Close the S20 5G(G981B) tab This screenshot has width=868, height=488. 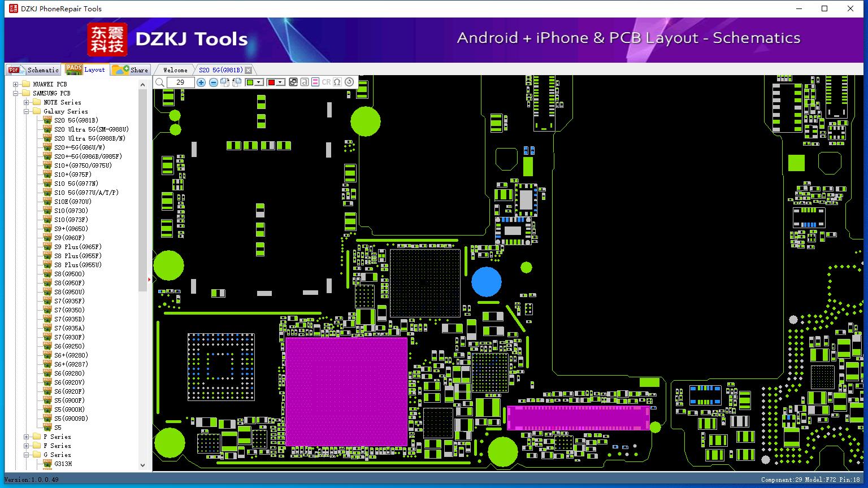[x=248, y=70]
